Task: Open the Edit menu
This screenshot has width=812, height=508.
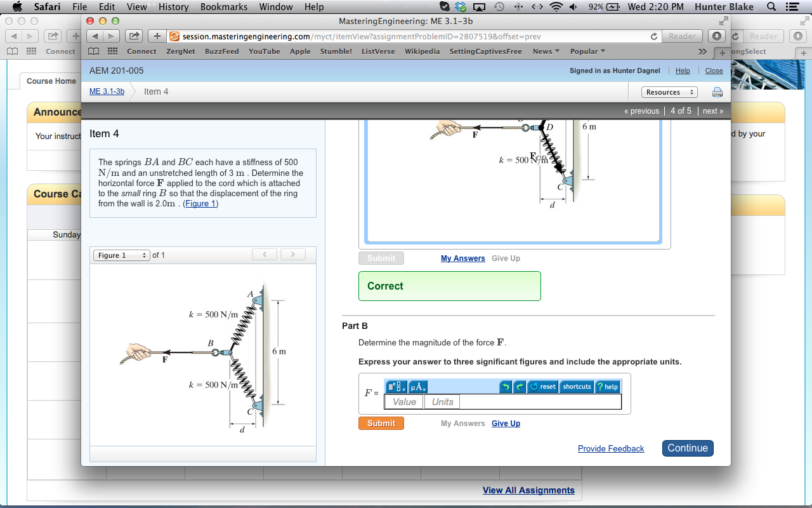Action: 107,7
